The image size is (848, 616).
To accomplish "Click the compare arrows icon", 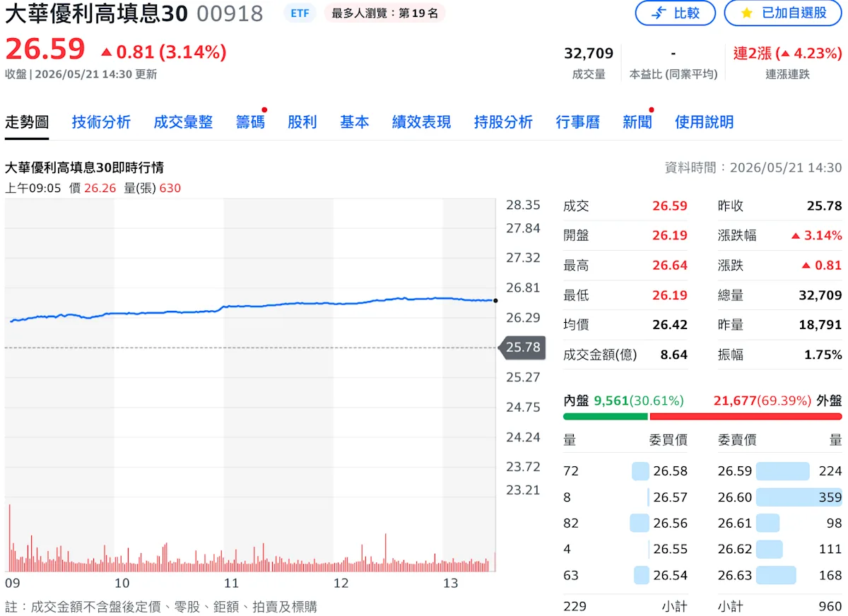I will pyautogui.click(x=658, y=13).
